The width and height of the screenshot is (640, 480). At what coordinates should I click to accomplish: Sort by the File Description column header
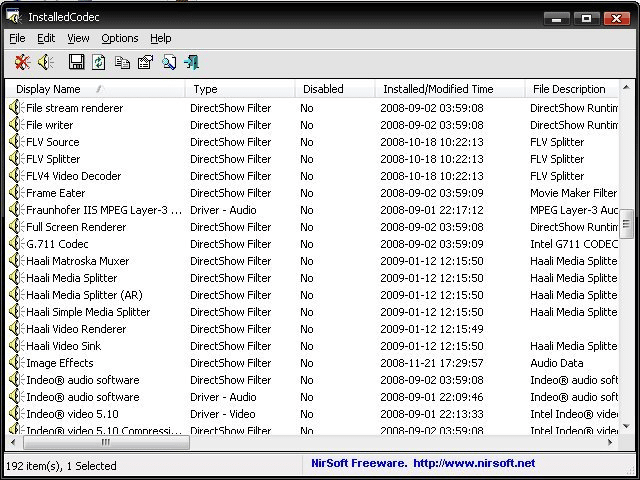pos(571,89)
